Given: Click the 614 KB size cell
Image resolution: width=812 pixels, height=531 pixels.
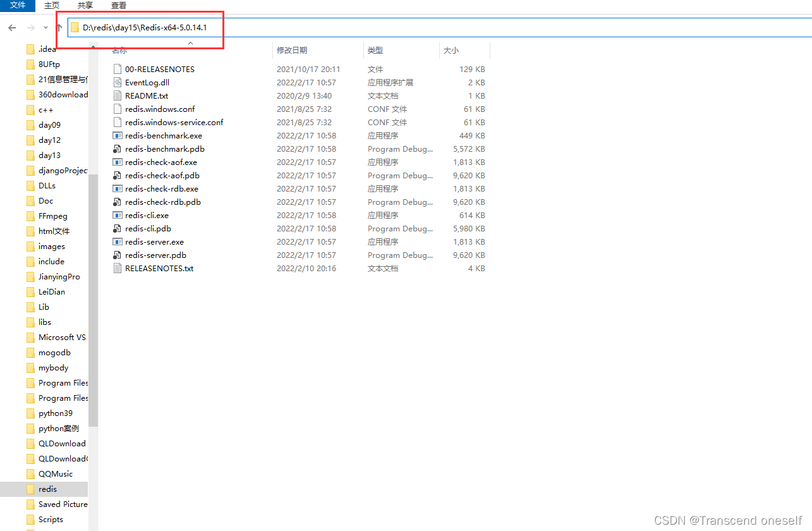Looking at the screenshot, I should pyautogui.click(x=472, y=215).
